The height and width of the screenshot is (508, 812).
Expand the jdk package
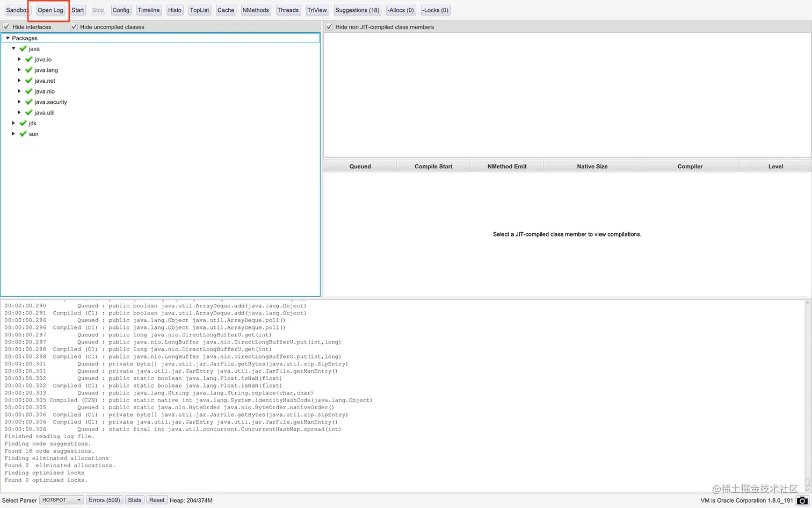tap(13, 123)
